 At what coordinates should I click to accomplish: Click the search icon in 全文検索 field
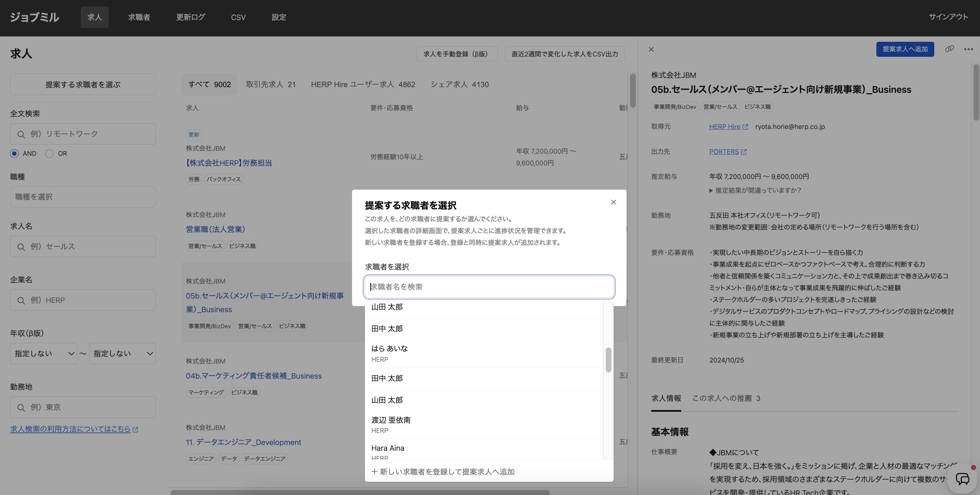tap(21, 135)
